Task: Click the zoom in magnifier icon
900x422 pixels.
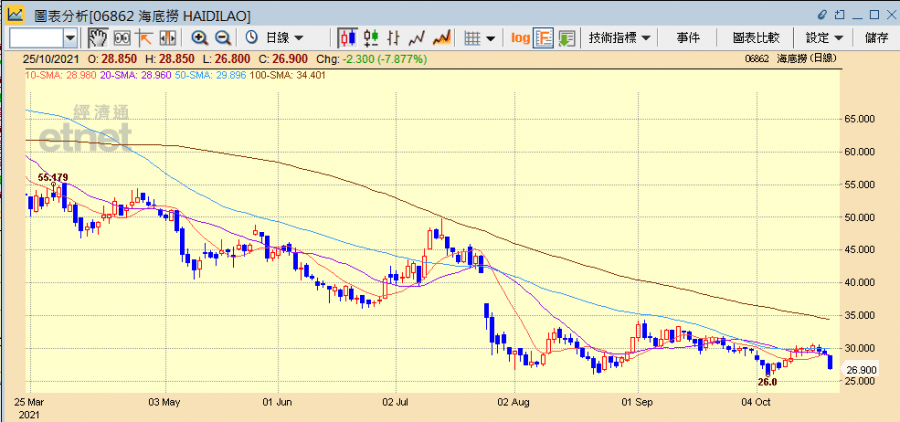Action: [199, 38]
